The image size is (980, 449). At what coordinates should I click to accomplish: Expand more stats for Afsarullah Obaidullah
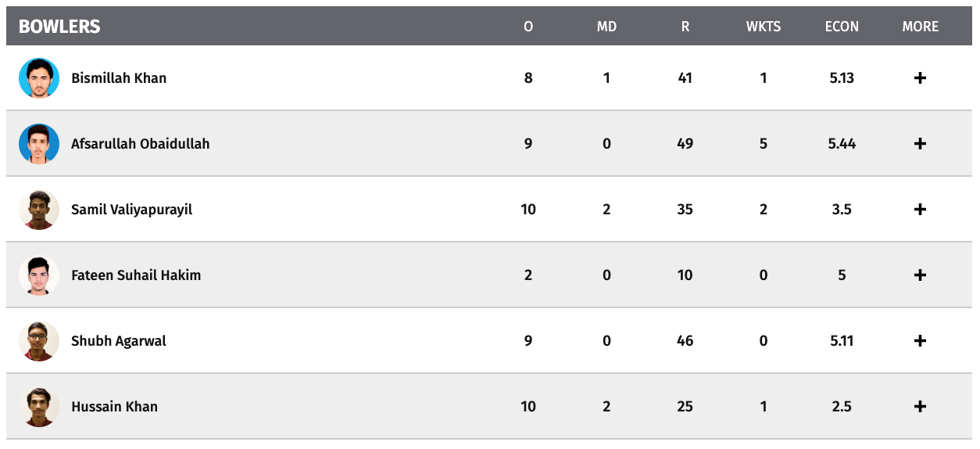[920, 144]
